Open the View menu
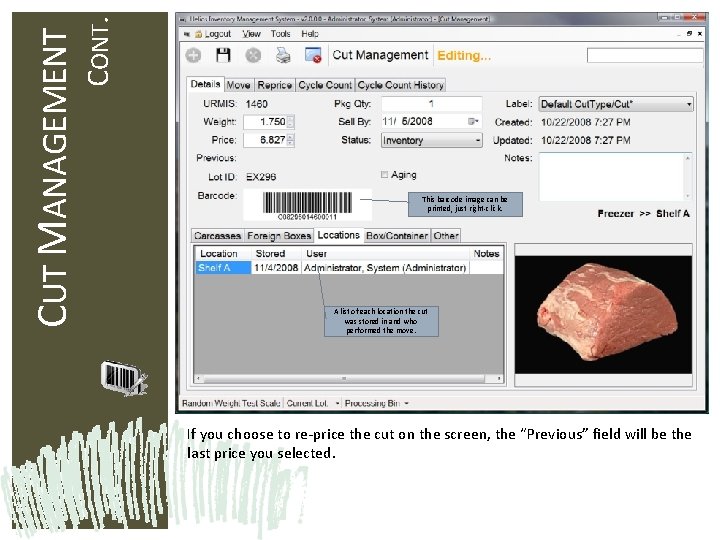 (251, 34)
